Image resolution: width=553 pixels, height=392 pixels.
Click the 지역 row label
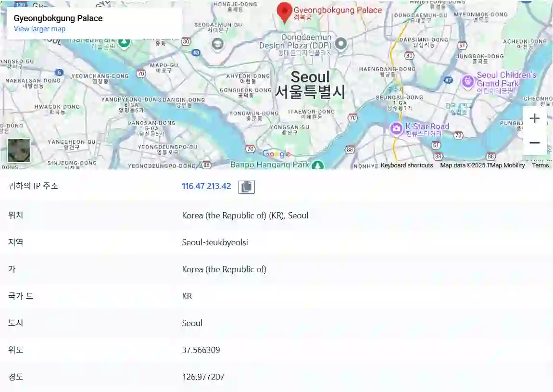tap(15, 242)
